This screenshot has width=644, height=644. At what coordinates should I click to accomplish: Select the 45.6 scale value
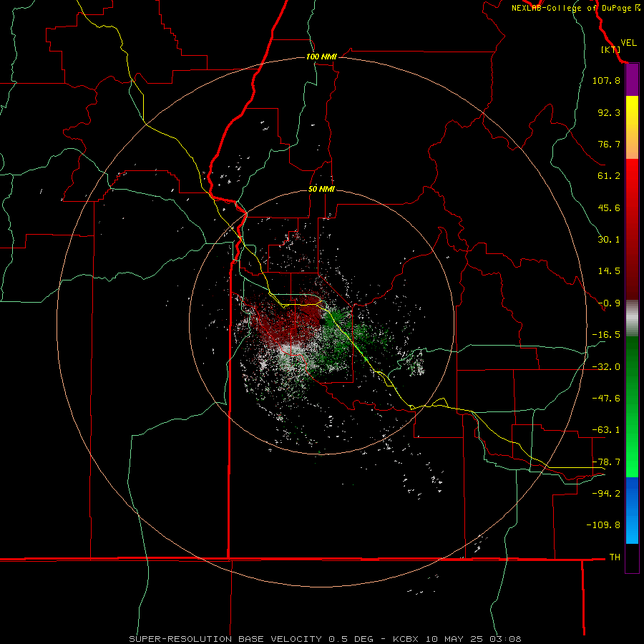(x=609, y=208)
